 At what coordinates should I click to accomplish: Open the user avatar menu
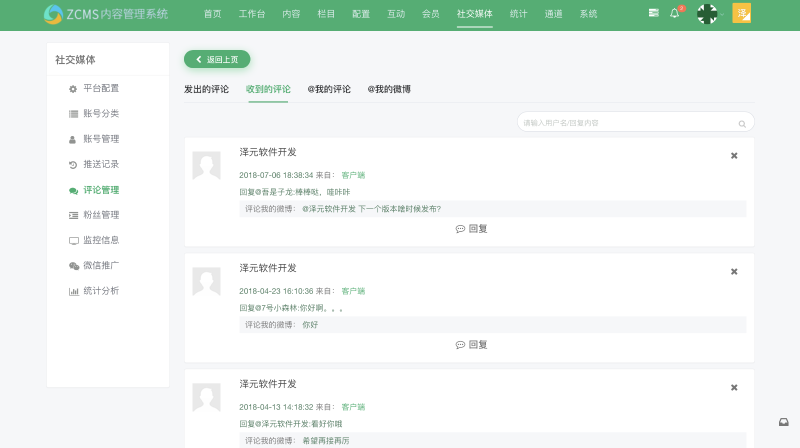pos(707,14)
